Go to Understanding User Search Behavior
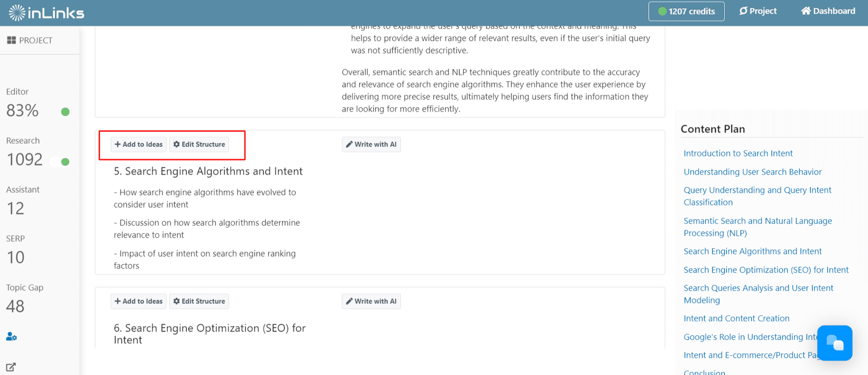The width and height of the screenshot is (868, 375). coord(752,172)
